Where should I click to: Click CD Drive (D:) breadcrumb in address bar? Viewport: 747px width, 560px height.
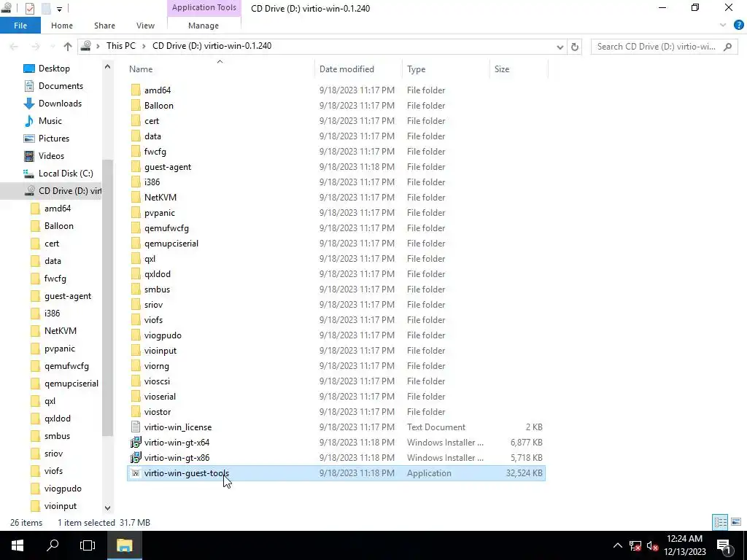212,46
